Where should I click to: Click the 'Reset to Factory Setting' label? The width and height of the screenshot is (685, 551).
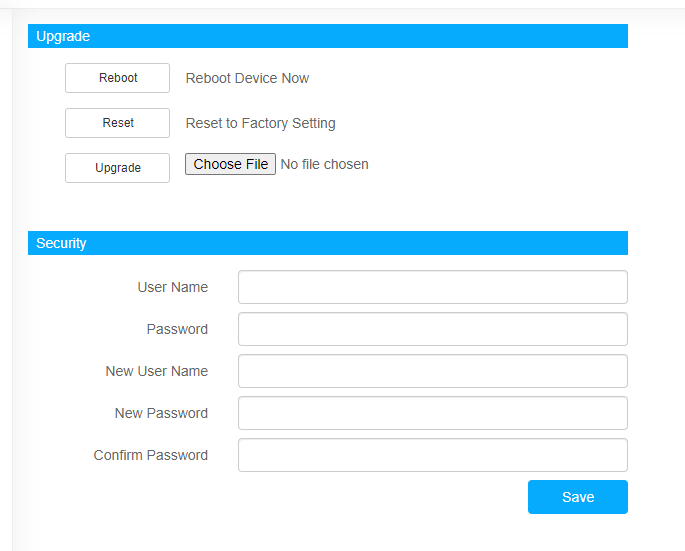point(260,123)
